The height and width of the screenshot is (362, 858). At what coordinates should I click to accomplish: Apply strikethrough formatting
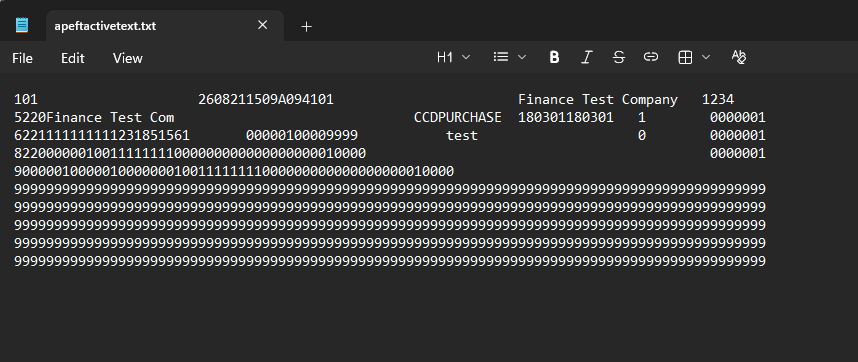[618, 57]
